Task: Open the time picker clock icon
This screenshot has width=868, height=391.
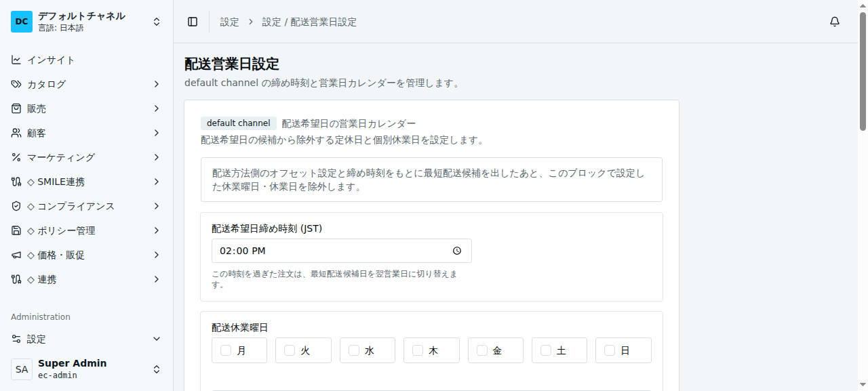Action: (x=457, y=251)
